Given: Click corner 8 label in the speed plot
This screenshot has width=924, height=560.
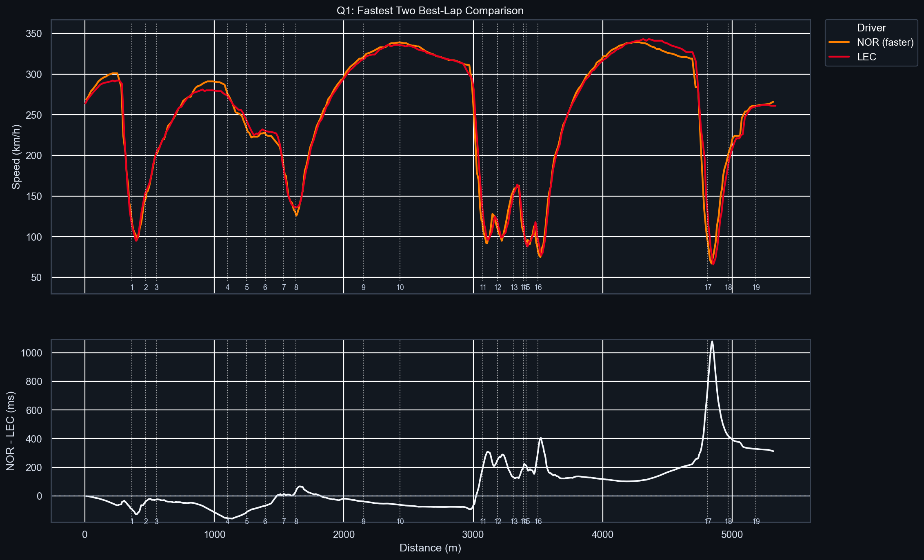Looking at the screenshot, I should [x=296, y=287].
